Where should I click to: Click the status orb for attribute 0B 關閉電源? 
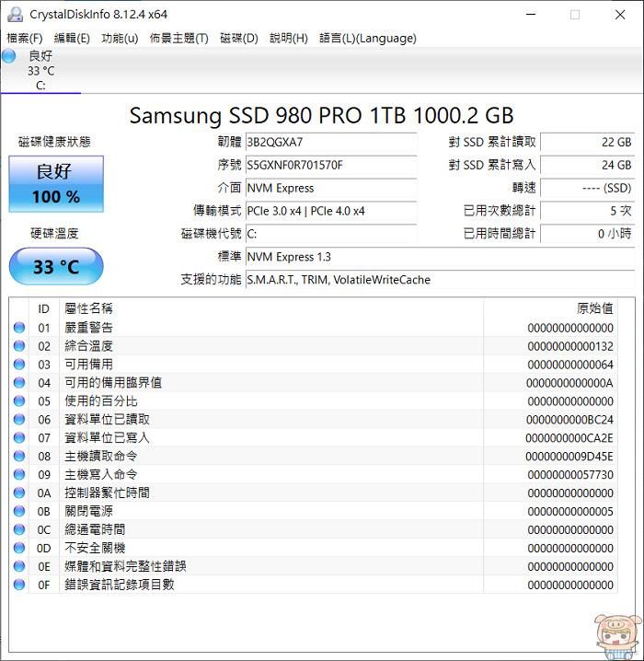tap(19, 511)
